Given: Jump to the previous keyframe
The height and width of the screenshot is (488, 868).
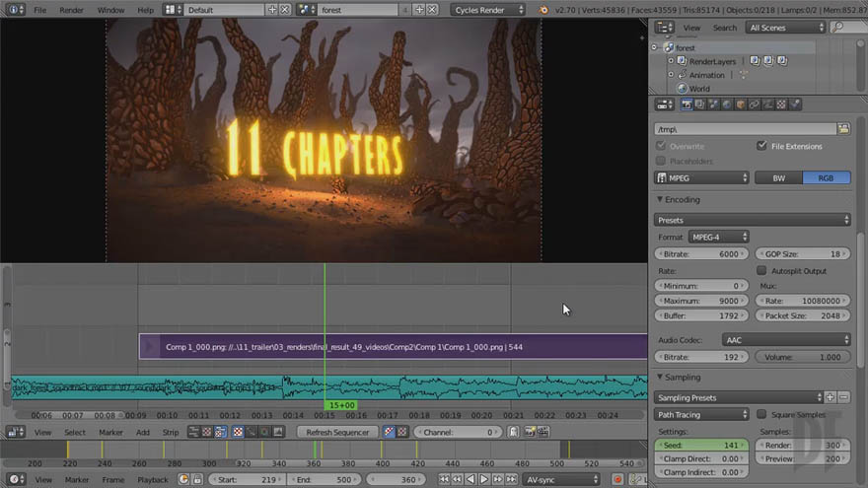Looking at the screenshot, I should pos(458,479).
